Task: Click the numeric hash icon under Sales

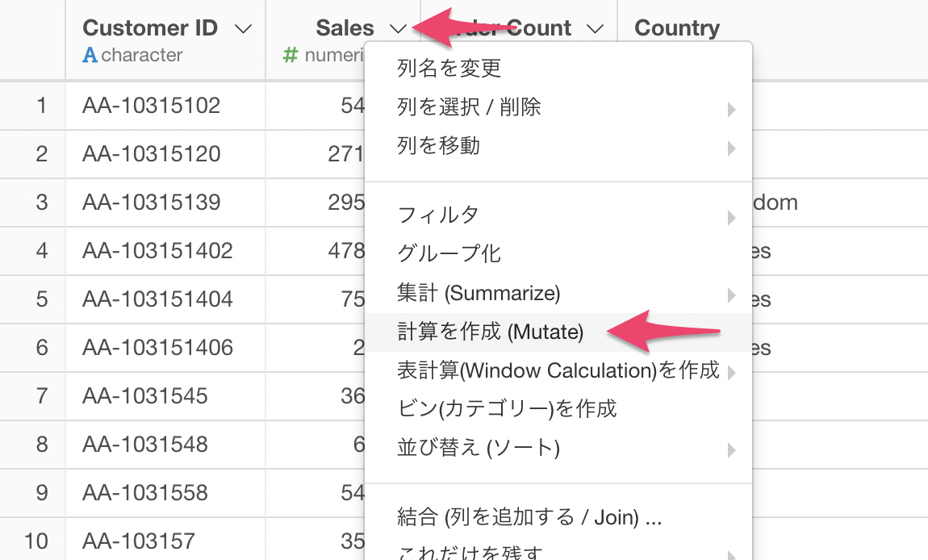Action: (291, 56)
